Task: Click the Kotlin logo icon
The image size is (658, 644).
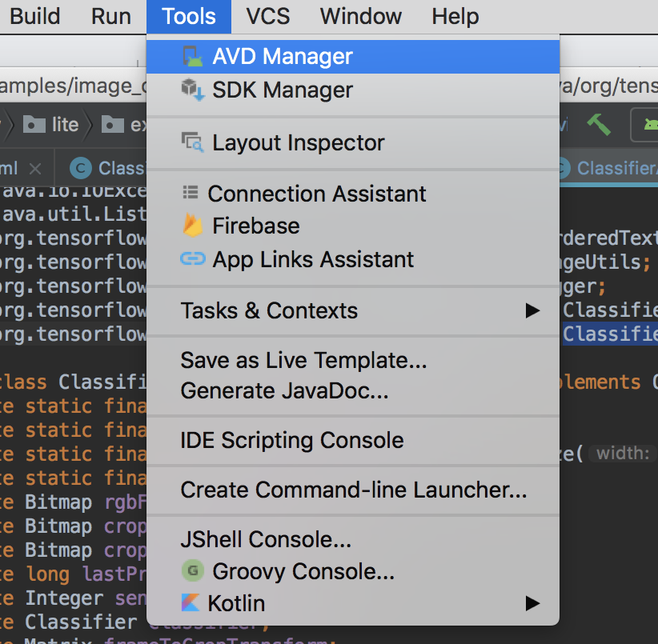Action: pyautogui.click(x=191, y=602)
